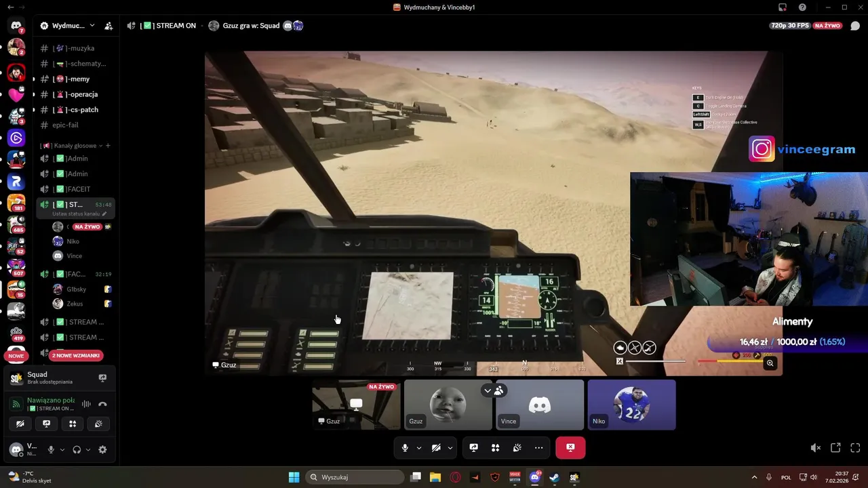Collapse participant tiles with chevron button
The image size is (868, 488).
click(487, 390)
